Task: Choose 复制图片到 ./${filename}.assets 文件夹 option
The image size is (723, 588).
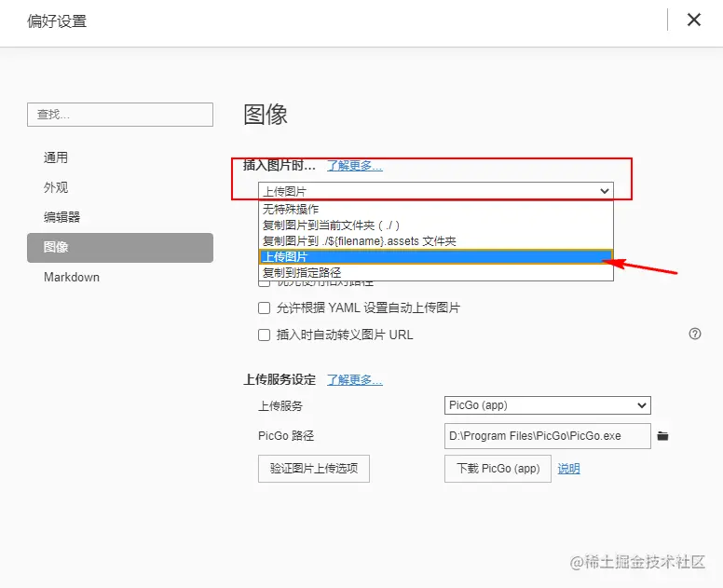Action: (x=436, y=240)
